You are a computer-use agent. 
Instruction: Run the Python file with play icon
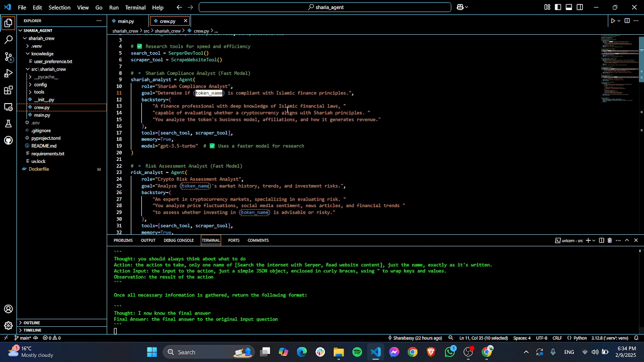pyautogui.click(x=613, y=21)
